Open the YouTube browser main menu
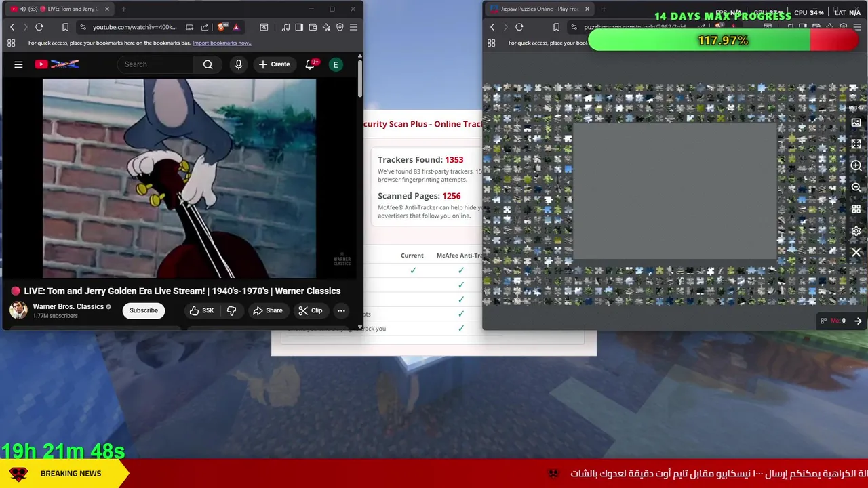The image size is (868, 488). point(353,27)
